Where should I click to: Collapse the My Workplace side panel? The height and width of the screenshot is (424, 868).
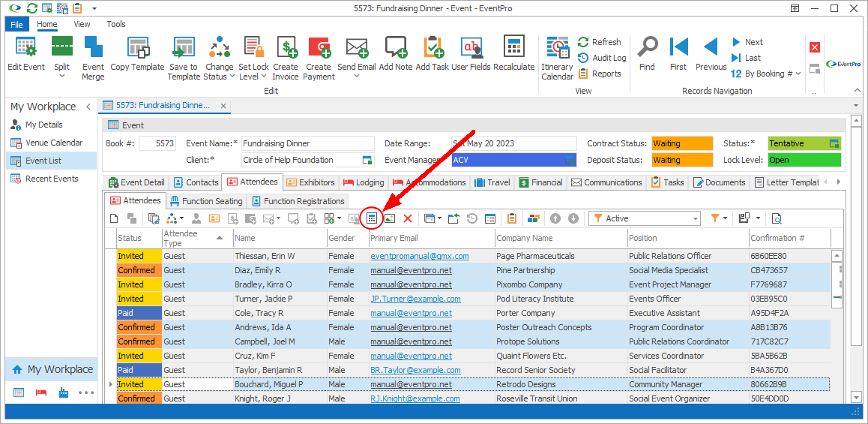88,107
